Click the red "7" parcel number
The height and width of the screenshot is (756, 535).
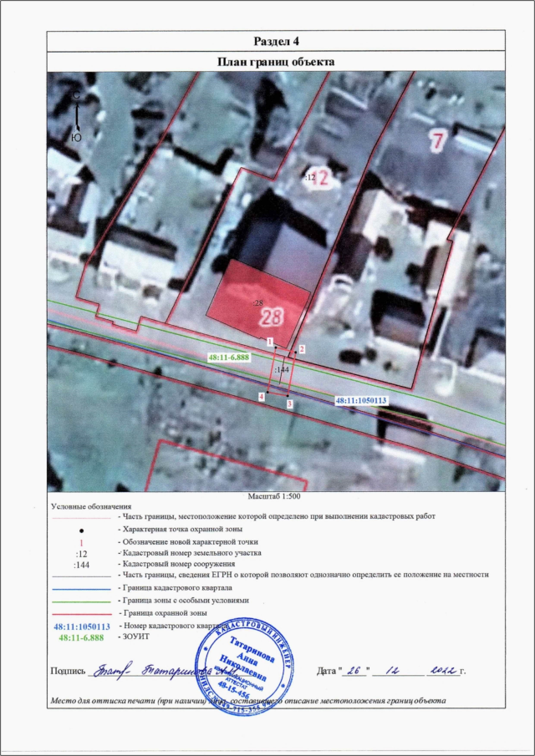(436, 141)
